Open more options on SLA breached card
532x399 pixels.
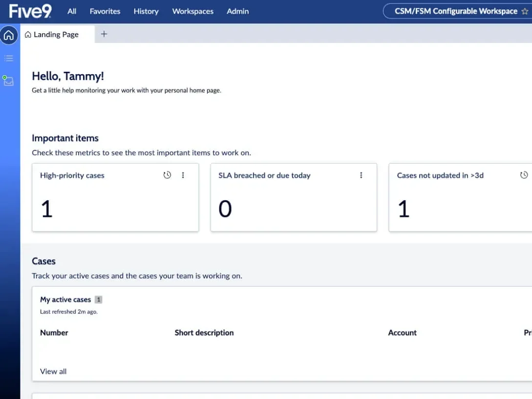coord(361,175)
